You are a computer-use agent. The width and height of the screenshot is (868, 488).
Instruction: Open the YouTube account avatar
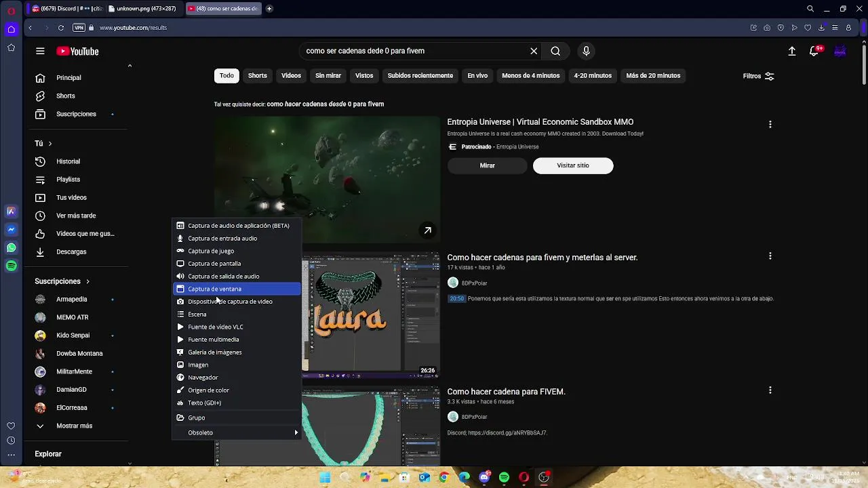tap(840, 51)
